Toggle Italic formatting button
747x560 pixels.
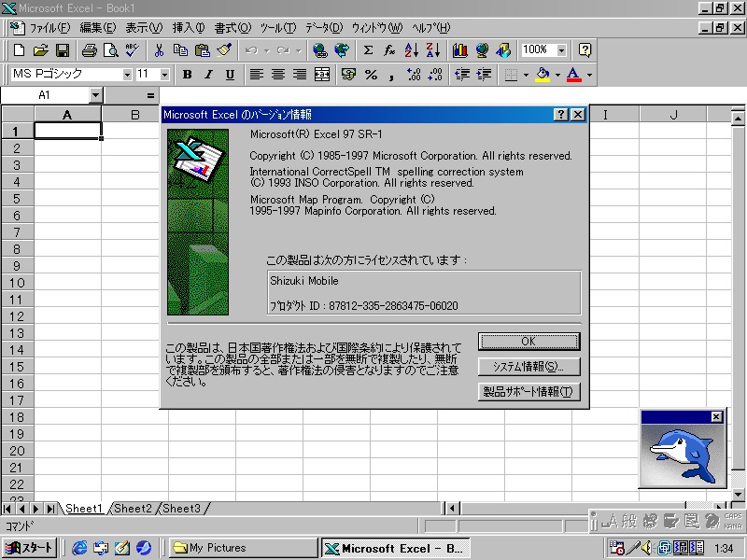pyautogui.click(x=208, y=75)
